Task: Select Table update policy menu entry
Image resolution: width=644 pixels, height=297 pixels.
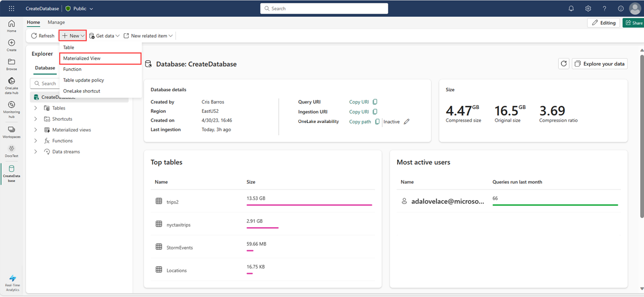Action: coord(100,80)
